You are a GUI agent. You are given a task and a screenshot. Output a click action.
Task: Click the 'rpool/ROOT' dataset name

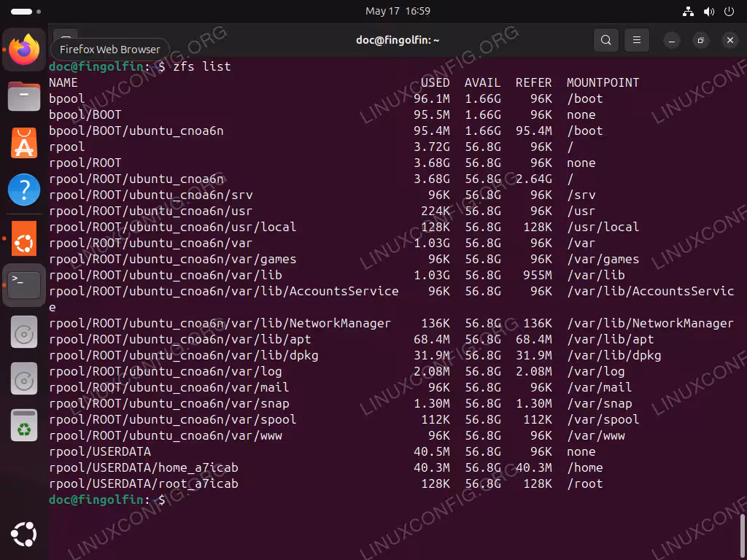[85, 163]
